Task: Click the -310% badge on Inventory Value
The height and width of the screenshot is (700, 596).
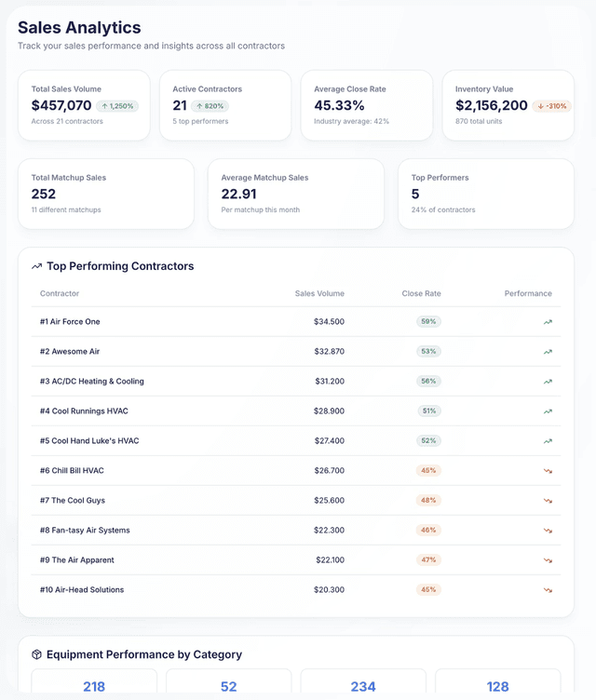Action: pos(553,106)
